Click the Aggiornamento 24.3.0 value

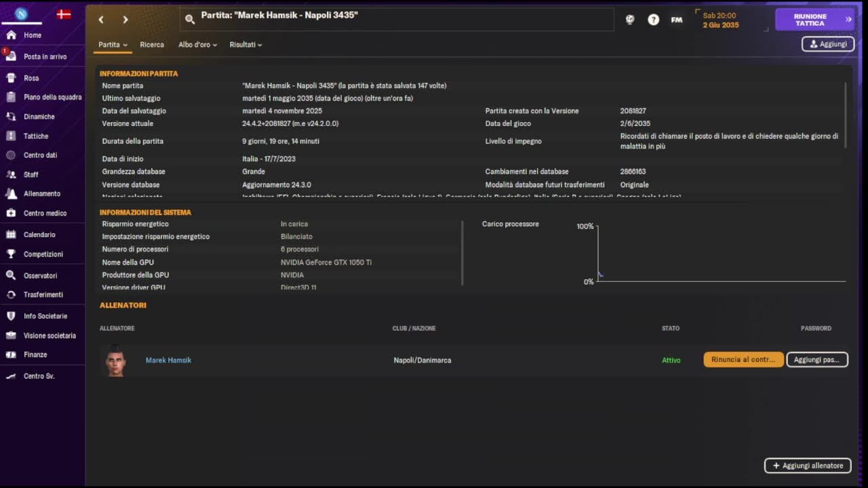click(x=277, y=184)
